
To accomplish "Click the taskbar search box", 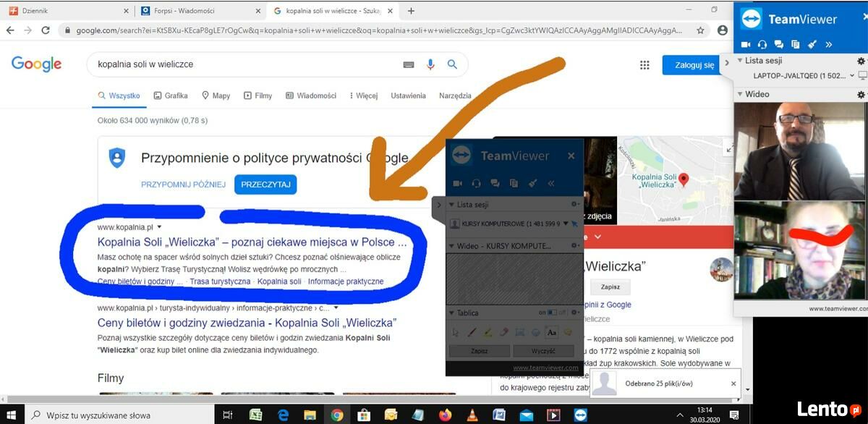I will 119,415.
